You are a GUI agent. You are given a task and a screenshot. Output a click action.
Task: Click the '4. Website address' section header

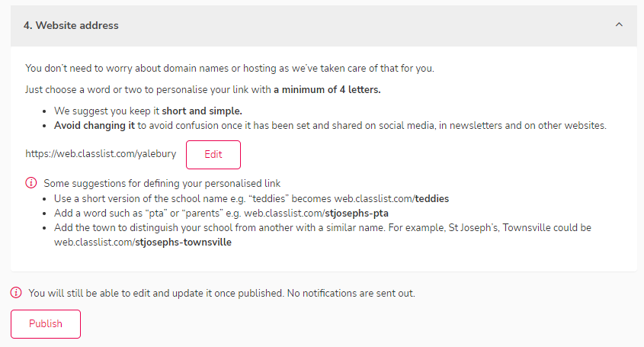tap(324, 25)
